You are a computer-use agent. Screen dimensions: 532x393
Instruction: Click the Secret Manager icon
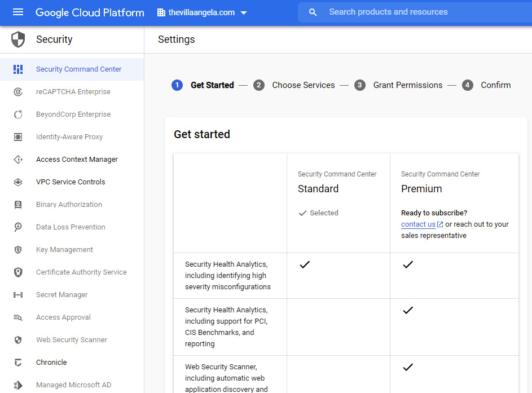coord(18,295)
